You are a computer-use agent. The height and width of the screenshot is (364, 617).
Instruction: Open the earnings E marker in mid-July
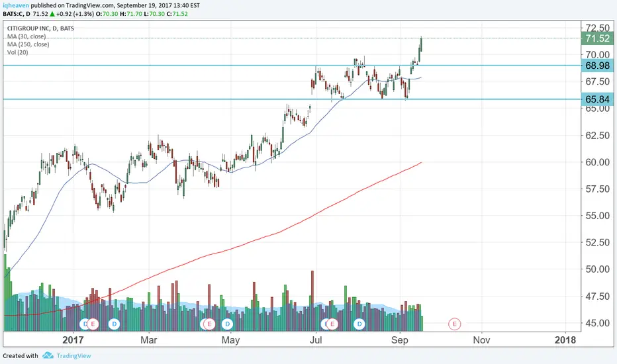click(x=332, y=324)
